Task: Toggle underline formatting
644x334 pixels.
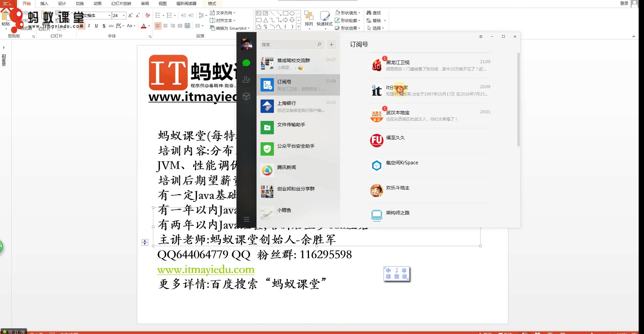Action: point(96,26)
